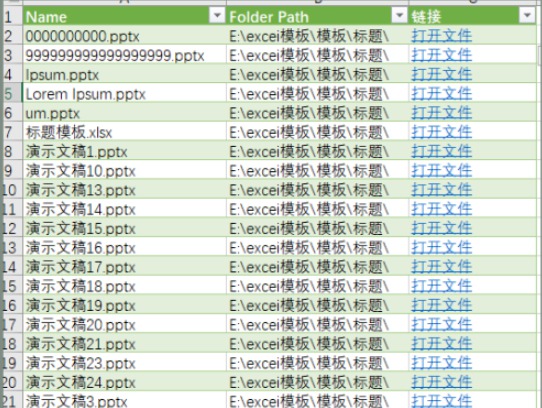Select the cell um.pptx
The height and width of the screenshot is (408, 542).
click(x=124, y=113)
